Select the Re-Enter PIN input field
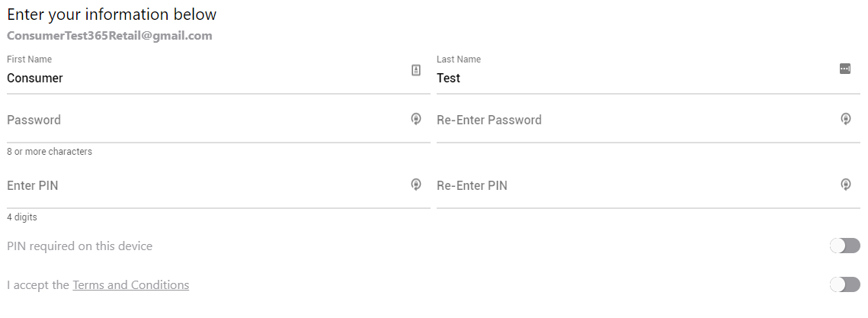The height and width of the screenshot is (318, 868). click(633, 186)
